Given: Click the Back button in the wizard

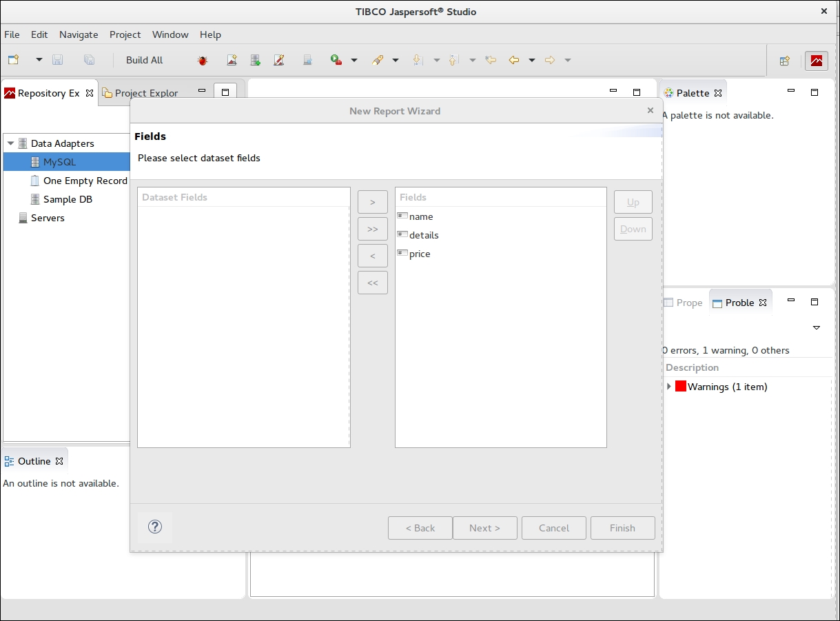Looking at the screenshot, I should coord(420,528).
